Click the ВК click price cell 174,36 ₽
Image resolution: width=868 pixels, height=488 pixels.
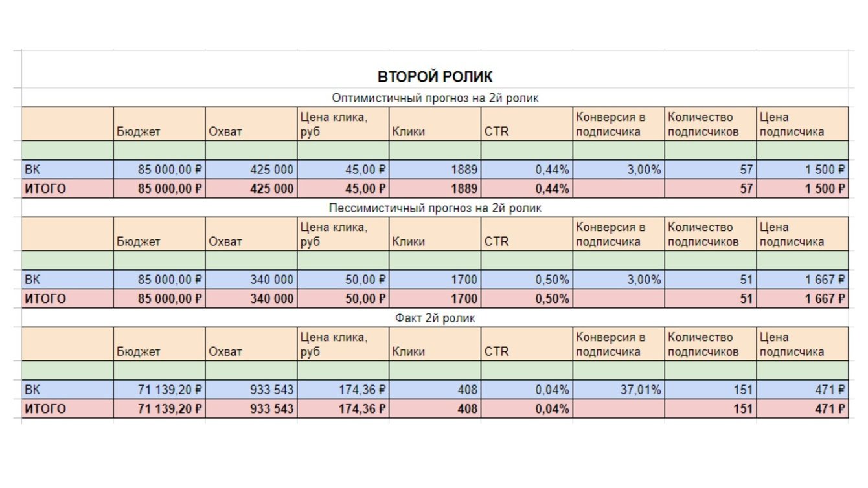tap(343, 390)
